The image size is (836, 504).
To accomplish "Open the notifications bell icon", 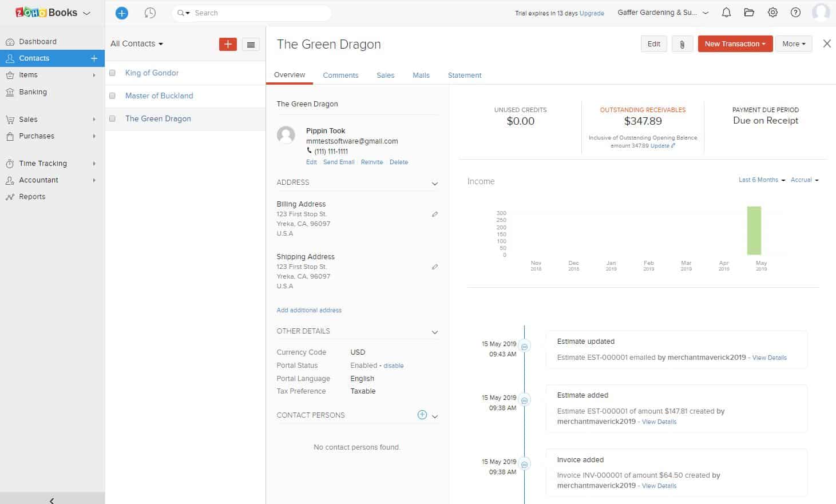I will 726,13.
